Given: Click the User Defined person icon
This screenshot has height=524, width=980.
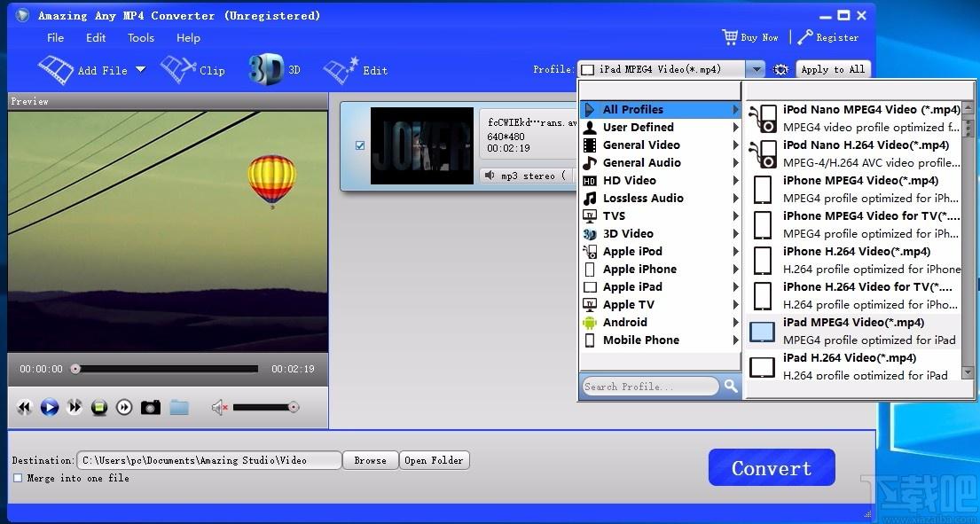Looking at the screenshot, I should 590,128.
